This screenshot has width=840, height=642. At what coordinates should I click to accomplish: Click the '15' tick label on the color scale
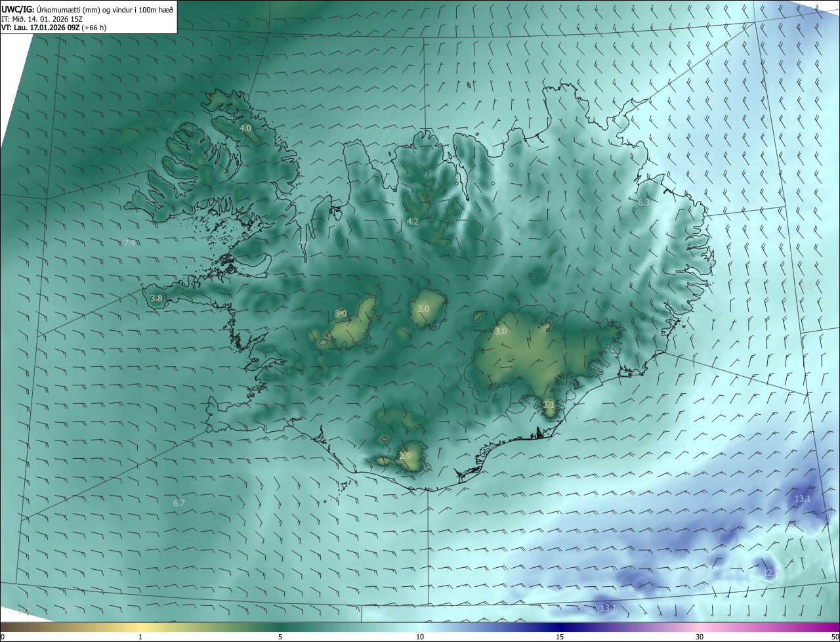560,637
